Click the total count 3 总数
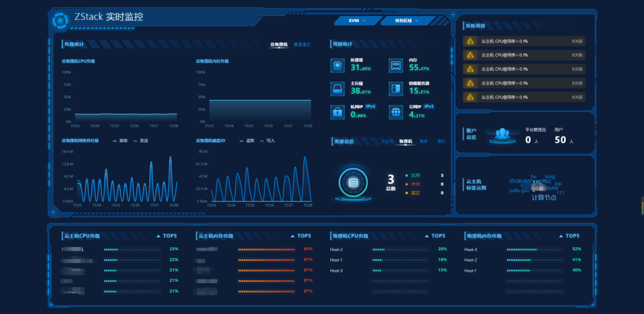The height and width of the screenshot is (314, 644). pyautogui.click(x=391, y=182)
